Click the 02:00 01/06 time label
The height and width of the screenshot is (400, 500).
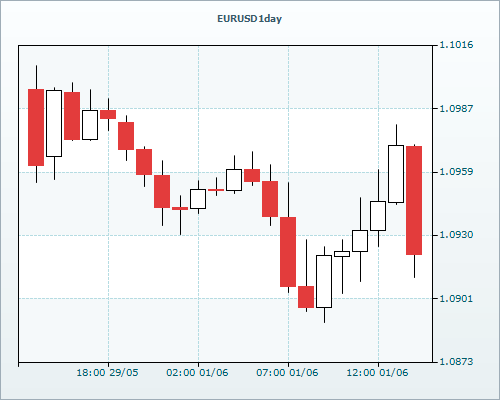click(x=197, y=373)
